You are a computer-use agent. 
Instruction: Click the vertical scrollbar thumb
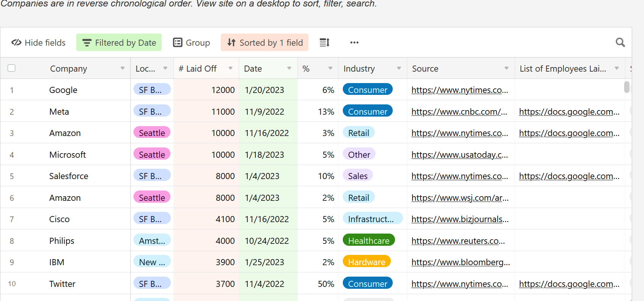tap(627, 87)
